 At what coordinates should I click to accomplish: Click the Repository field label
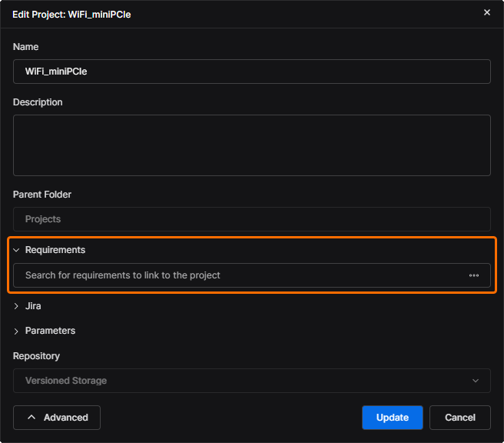click(x=36, y=356)
